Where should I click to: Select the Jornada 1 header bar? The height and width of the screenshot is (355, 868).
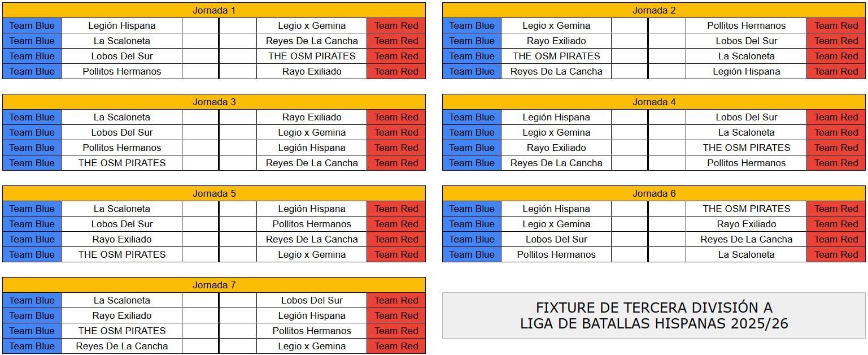coord(214,10)
